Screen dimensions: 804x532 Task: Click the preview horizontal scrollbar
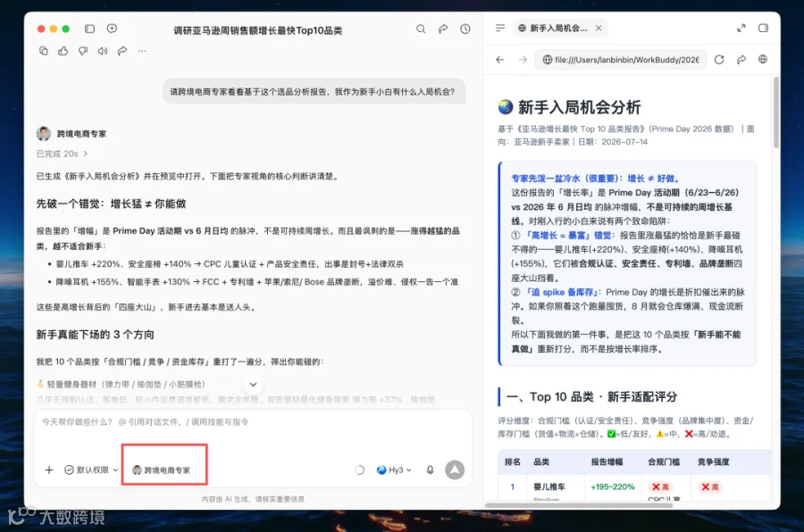(579, 505)
